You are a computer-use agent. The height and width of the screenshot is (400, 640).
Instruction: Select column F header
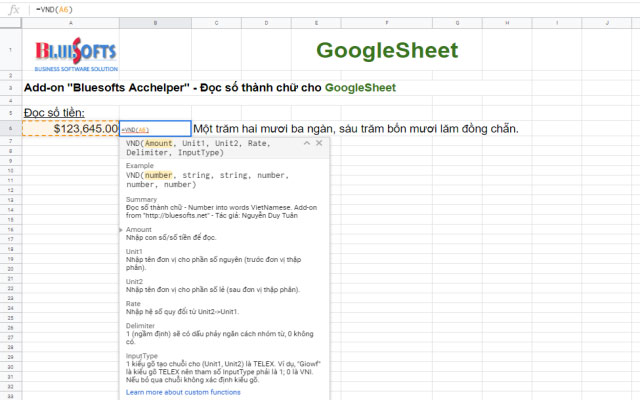pos(387,23)
